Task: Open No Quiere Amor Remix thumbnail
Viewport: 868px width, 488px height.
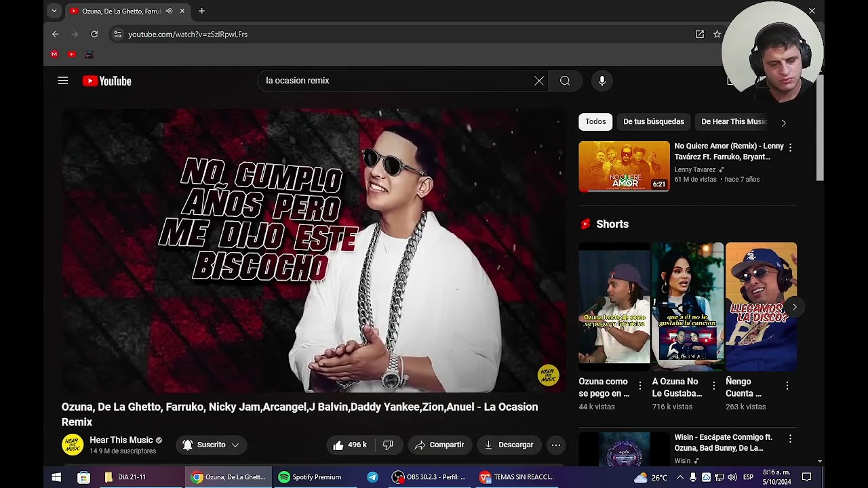Action: click(624, 166)
